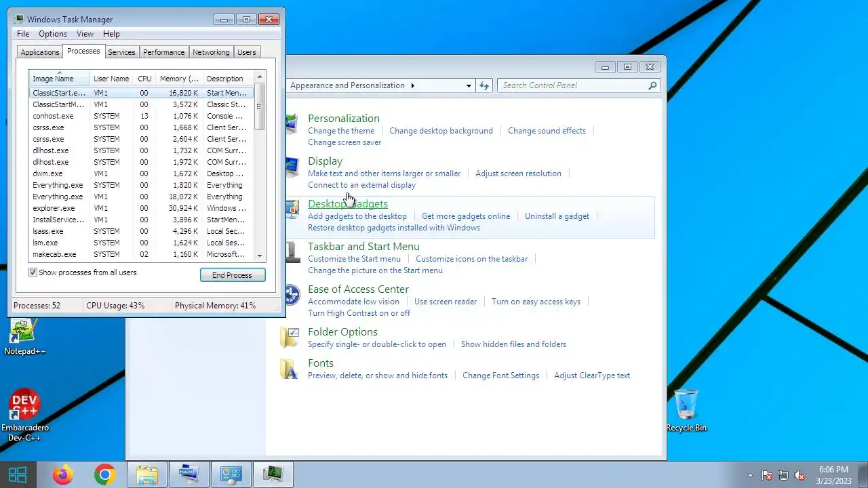The image size is (868, 488).
Task: Click the process list scroll up arrow
Action: 259,77
